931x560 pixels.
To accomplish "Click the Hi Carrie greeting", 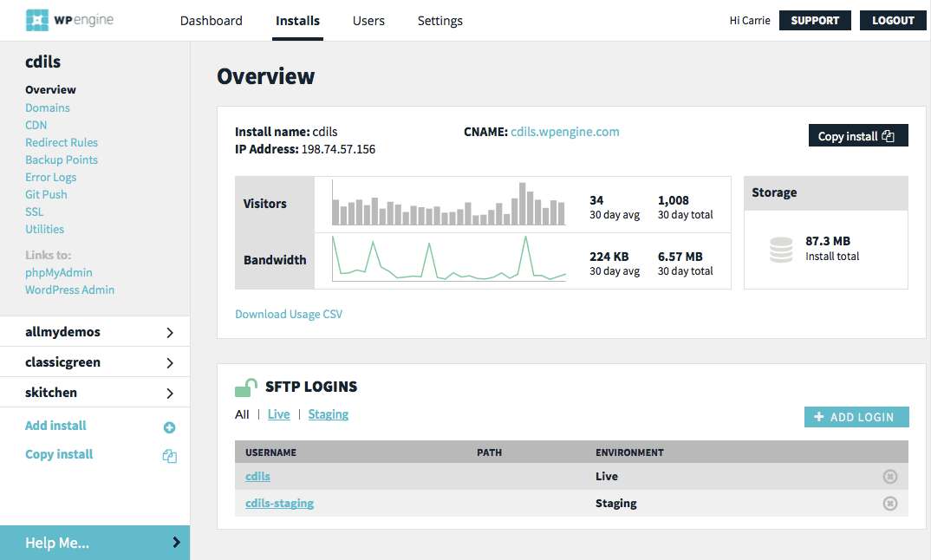I will pyautogui.click(x=750, y=20).
